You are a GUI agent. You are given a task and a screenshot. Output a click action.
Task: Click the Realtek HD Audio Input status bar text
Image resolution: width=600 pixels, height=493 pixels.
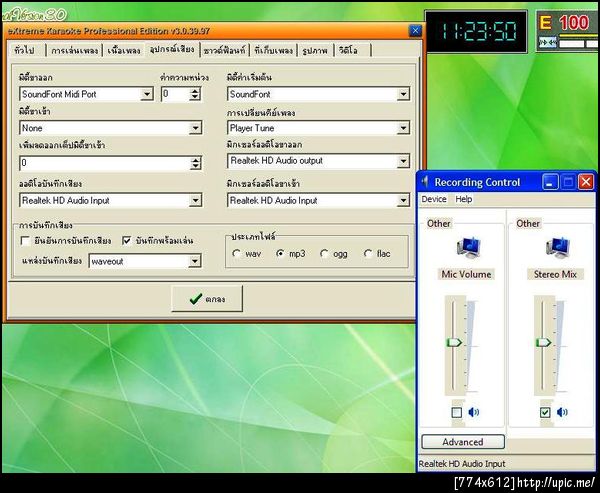click(x=462, y=464)
